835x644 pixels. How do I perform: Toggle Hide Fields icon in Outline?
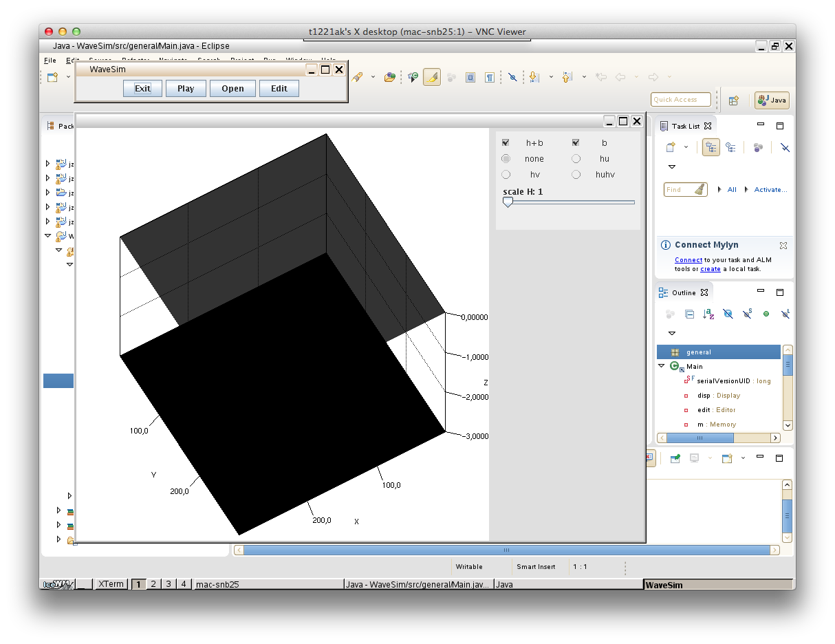728,314
